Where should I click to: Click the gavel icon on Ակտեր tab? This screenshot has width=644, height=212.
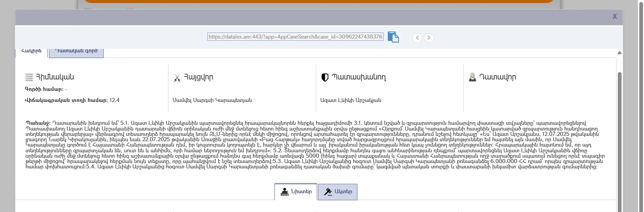pos(328,192)
